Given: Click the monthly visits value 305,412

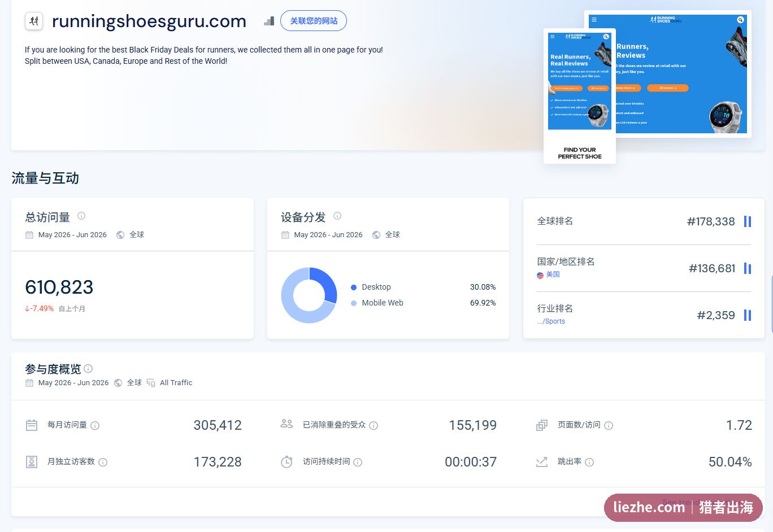Looking at the screenshot, I should (218, 425).
